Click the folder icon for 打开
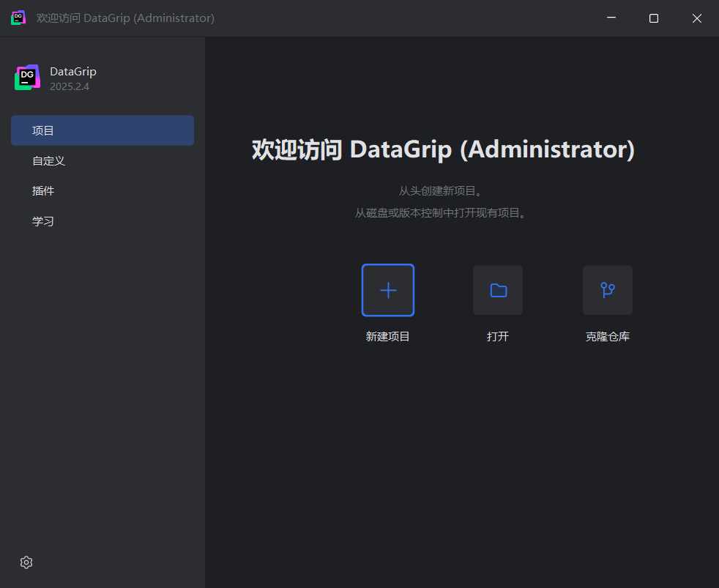 point(498,290)
